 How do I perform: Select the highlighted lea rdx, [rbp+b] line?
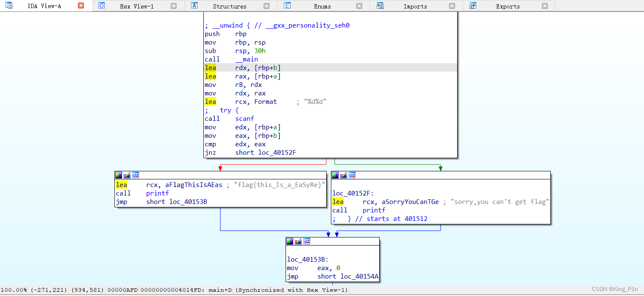pos(330,68)
